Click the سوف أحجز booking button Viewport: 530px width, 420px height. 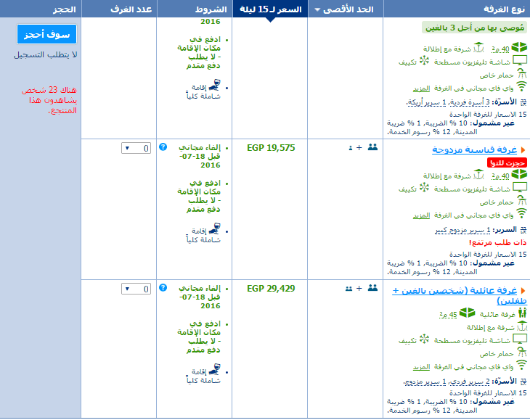tap(46, 34)
